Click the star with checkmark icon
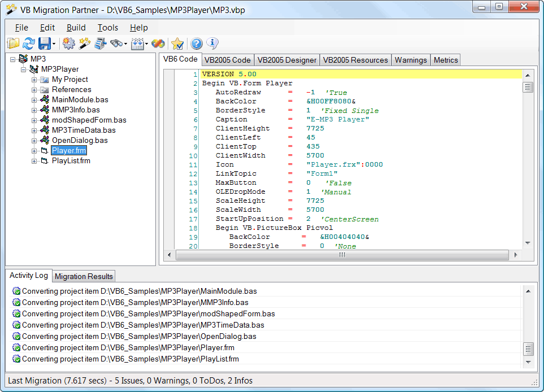Viewport: 544px width, 392px height. (177, 43)
